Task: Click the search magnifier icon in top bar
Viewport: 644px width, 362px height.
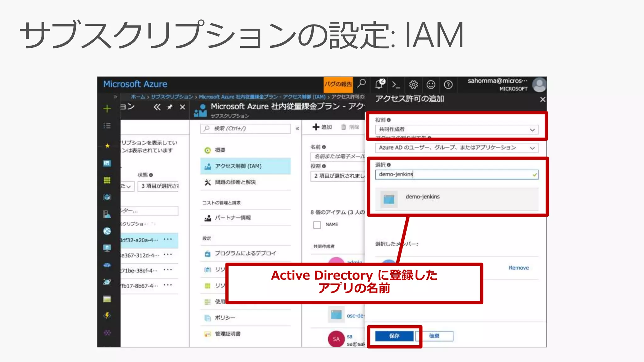Action: click(362, 84)
